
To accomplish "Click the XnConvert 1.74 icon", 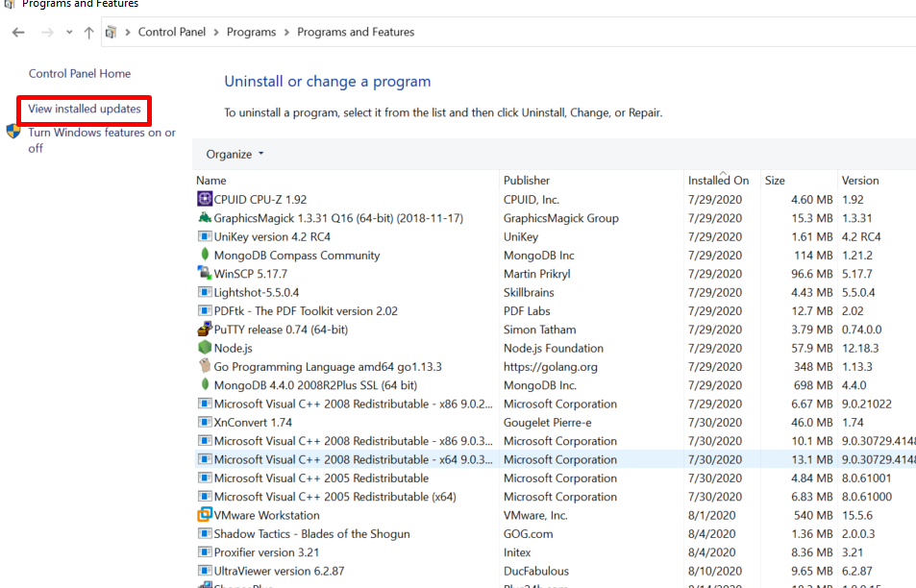I will (205, 422).
